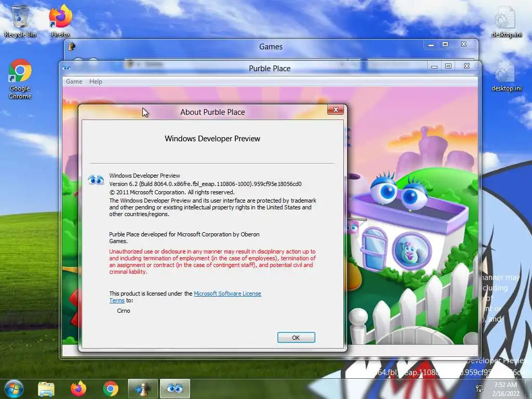Click the Purble eyes icon in About dialog
Screen dimensions: 532x399
click(x=96, y=179)
